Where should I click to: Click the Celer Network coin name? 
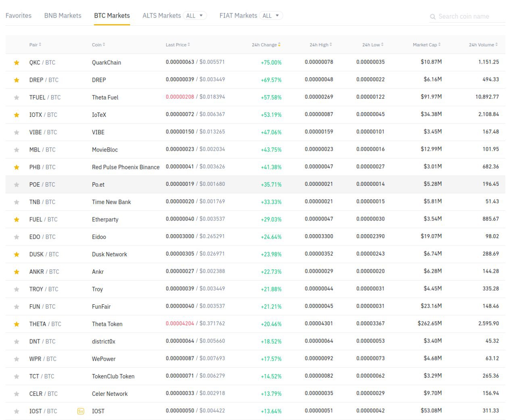click(x=110, y=394)
